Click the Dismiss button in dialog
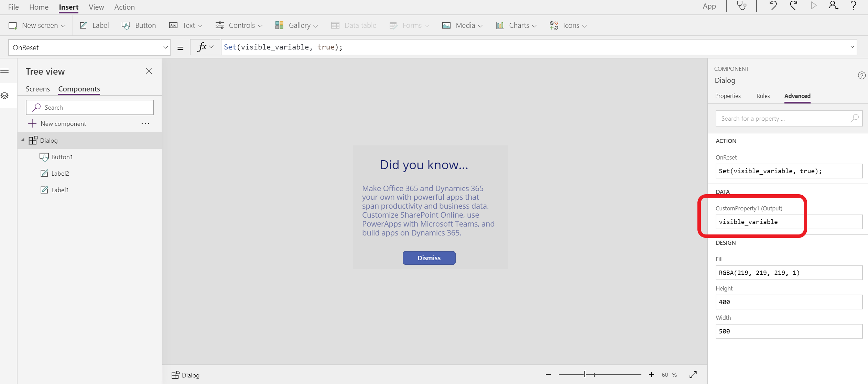The width and height of the screenshot is (868, 384). coord(429,257)
